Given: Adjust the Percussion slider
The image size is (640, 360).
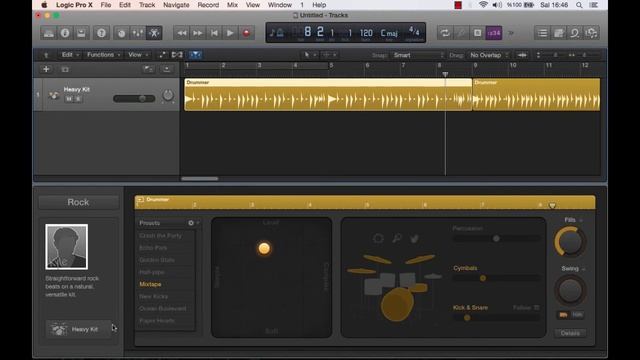Looking at the screenshot, I should pos(496,238).
